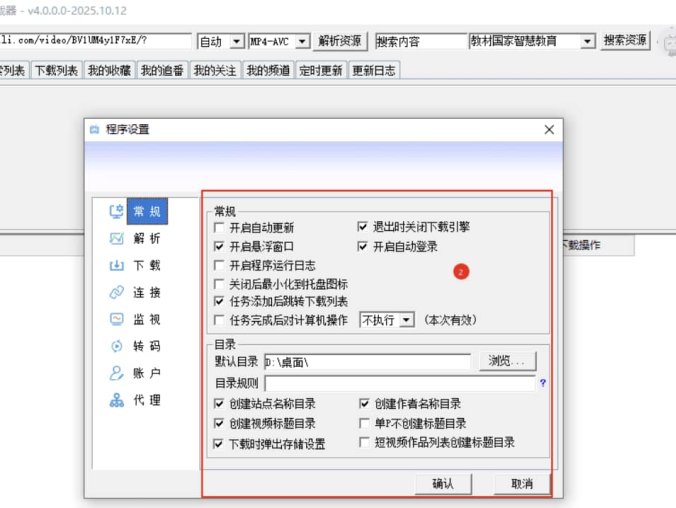This screenshot has width=676, height=508.
Task: Click the 目录规则 input field
Action: (x=400, y=383)
